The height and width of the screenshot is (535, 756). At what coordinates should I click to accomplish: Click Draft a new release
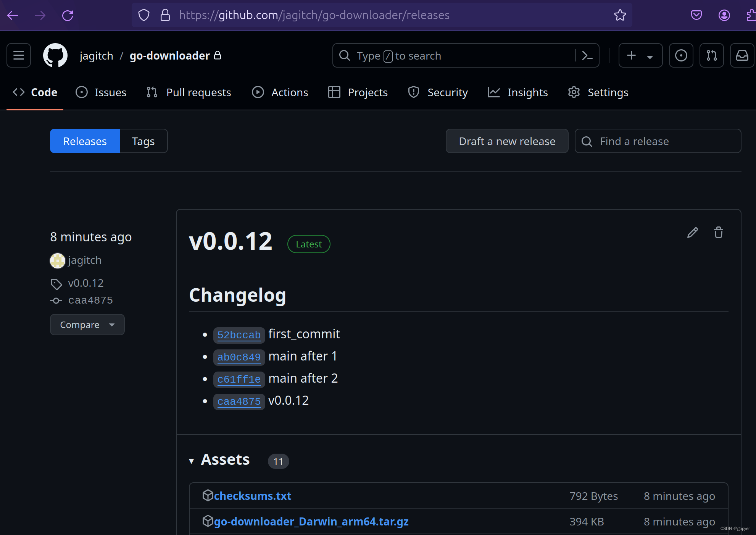pos(507,141)
